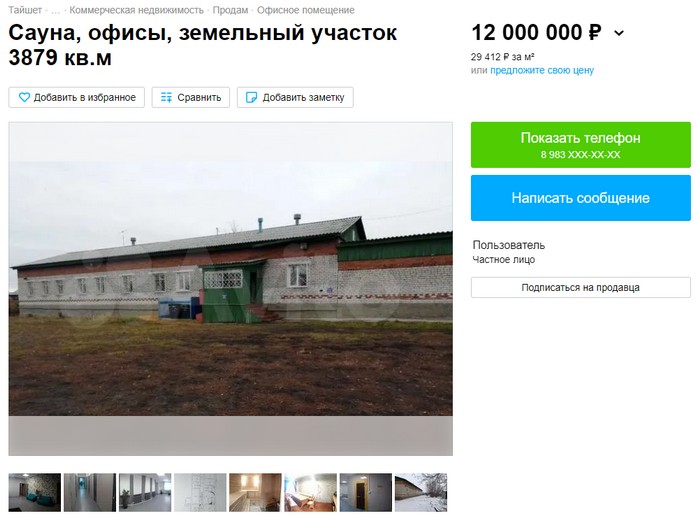Open Пользователь seller profile

[508, 245]
